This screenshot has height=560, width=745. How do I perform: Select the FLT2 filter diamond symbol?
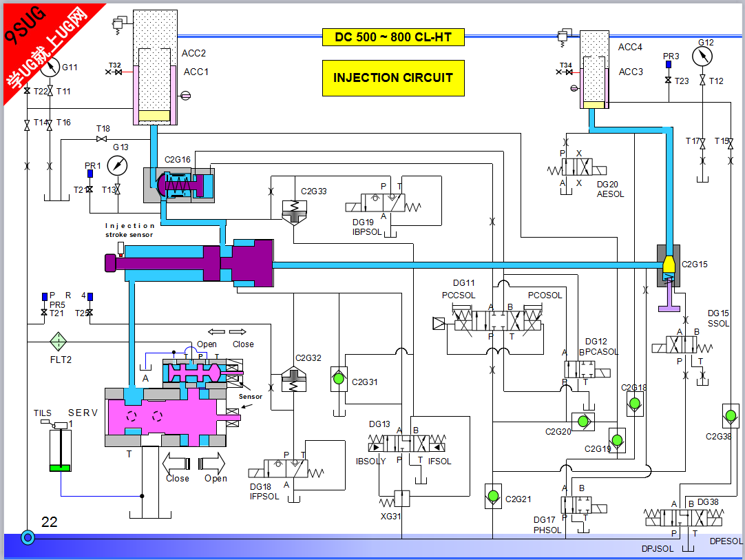tap(58, 342)
